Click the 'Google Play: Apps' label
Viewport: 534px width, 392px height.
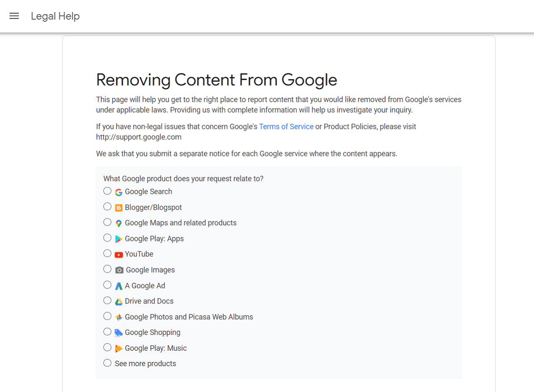pos(154,239)
